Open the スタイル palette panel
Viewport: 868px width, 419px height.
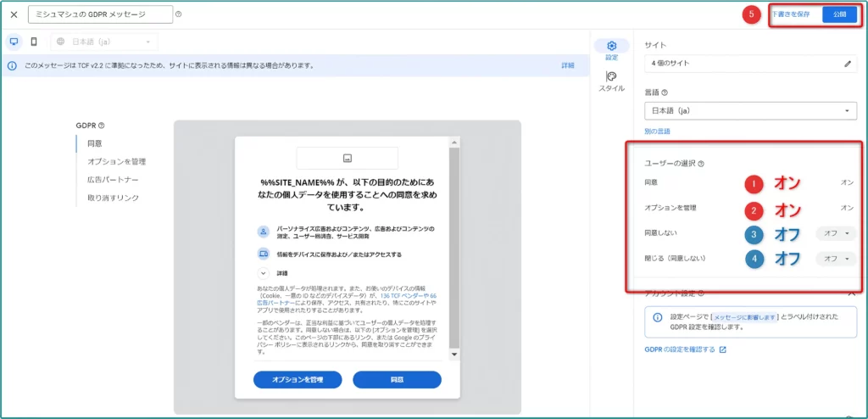(611, 81)
